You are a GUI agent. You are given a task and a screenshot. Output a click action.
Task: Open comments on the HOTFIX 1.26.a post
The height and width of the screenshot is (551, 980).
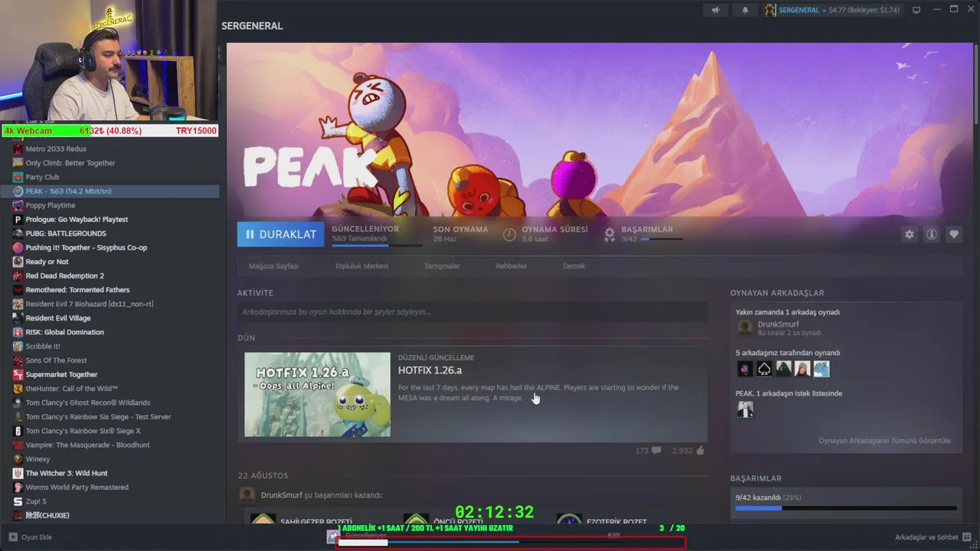[x=656, y=451]
